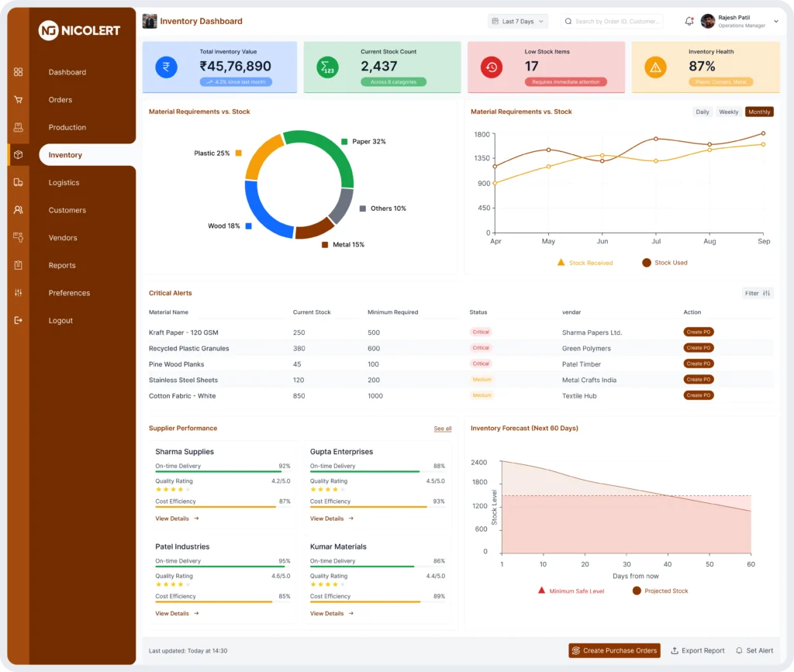Click the Preferences sliders icon
Image resolution: width=794 pixels, height=672 pixels.
click(19, 293)
